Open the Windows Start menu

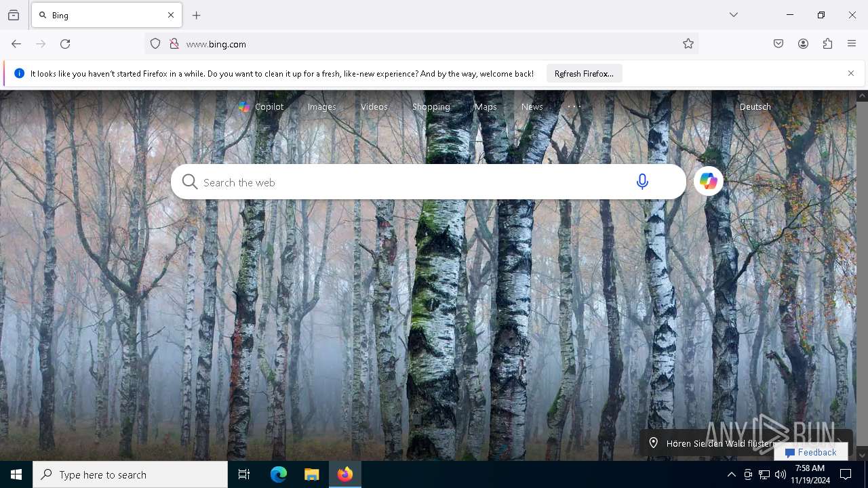16,474
